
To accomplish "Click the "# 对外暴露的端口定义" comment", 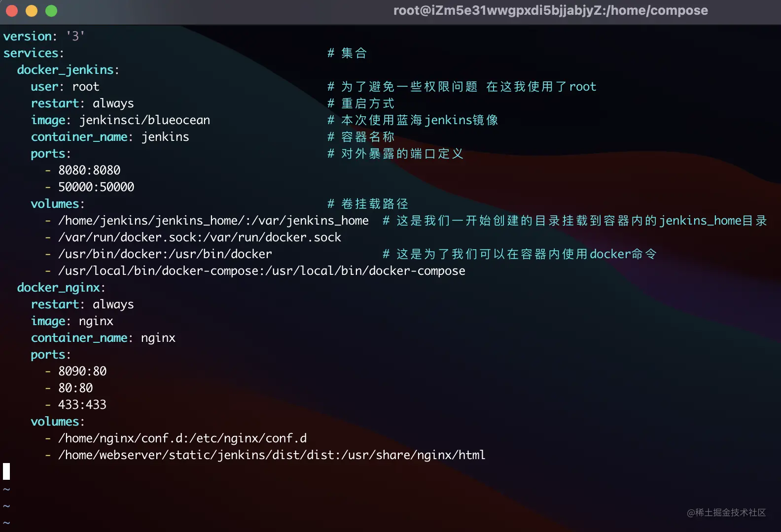I will click(x=396, y=154).
